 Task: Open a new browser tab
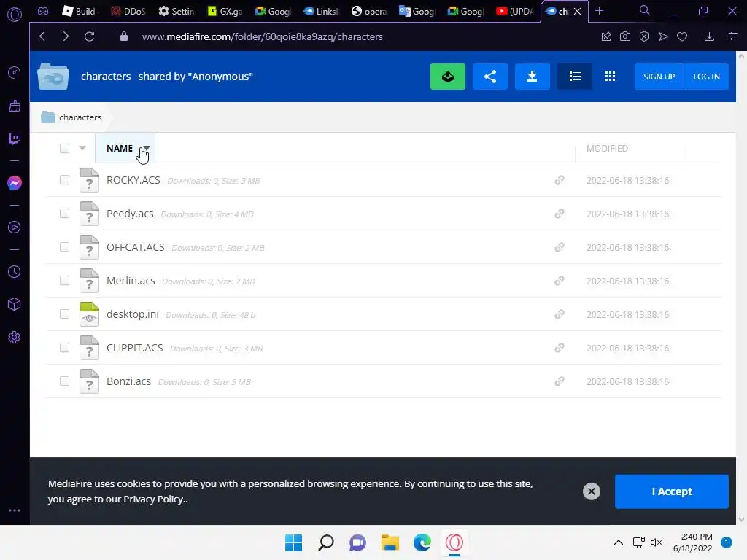(600, 11)
